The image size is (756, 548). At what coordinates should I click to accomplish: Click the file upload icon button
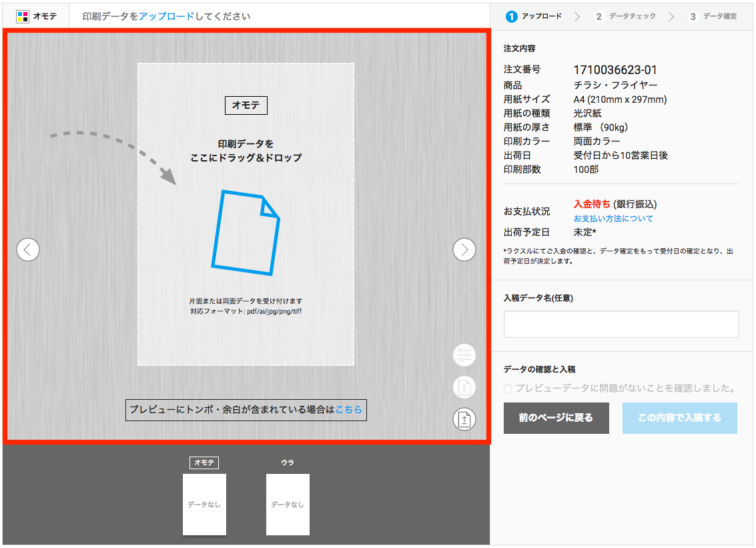pos(464,419)
